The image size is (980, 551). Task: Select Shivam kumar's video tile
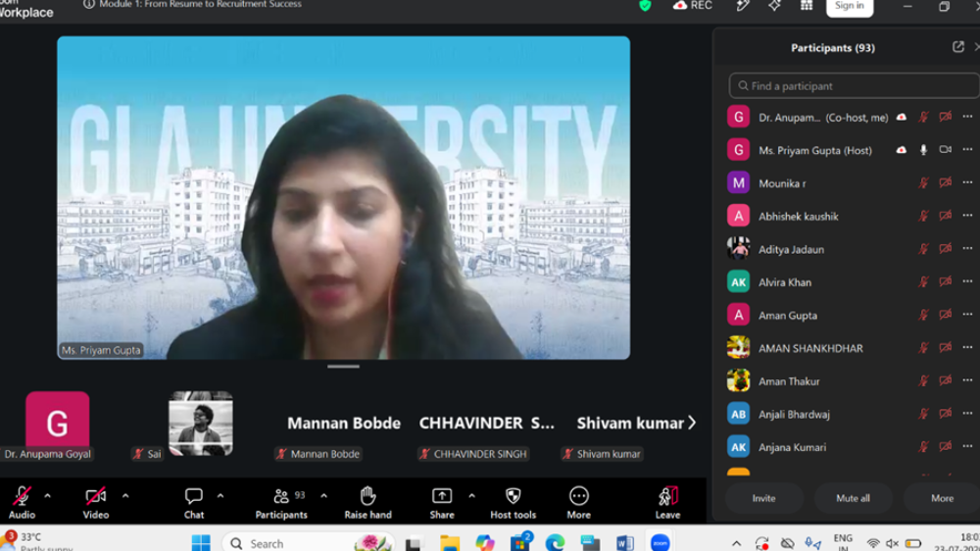click(630, 425)
